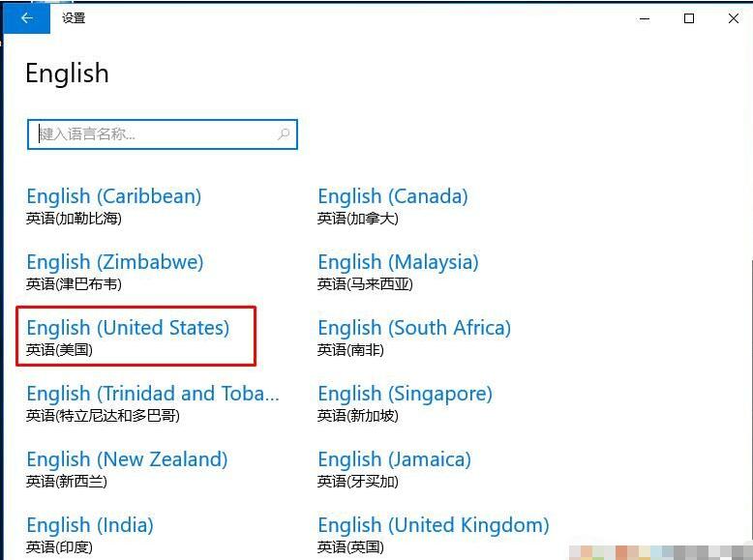This screenshot has width=753, height=560.
Task: Click the search magnifier icon
Action: pos(284,134)
